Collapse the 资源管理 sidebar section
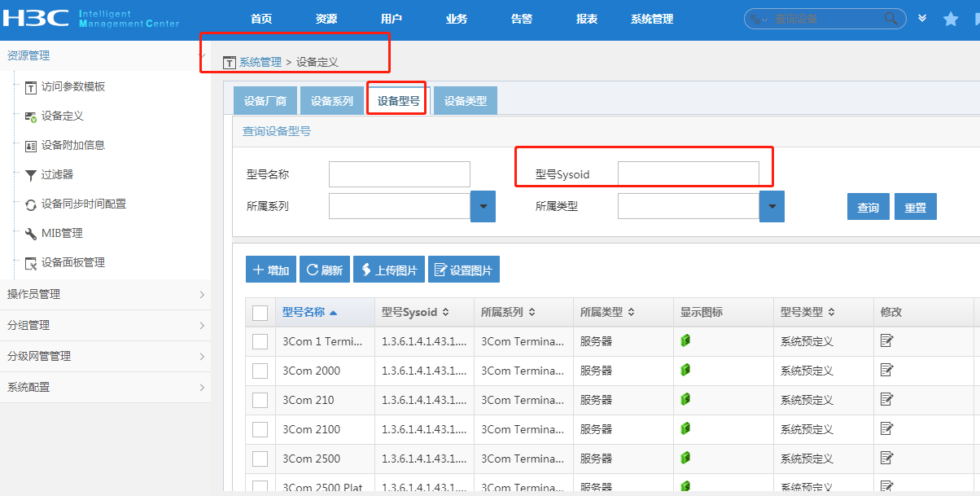 (x=105, y=55)
